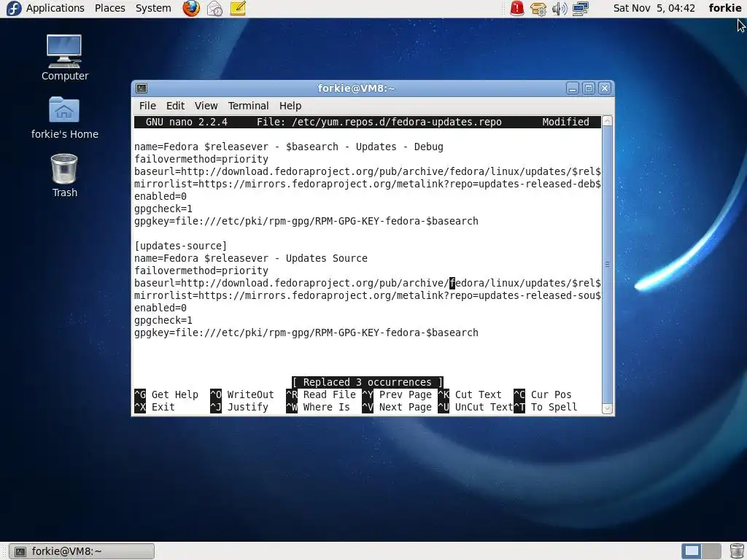This screenshot has width=747, height=560.
Task: Open the System menu
Action: click(x=153, y=8)
